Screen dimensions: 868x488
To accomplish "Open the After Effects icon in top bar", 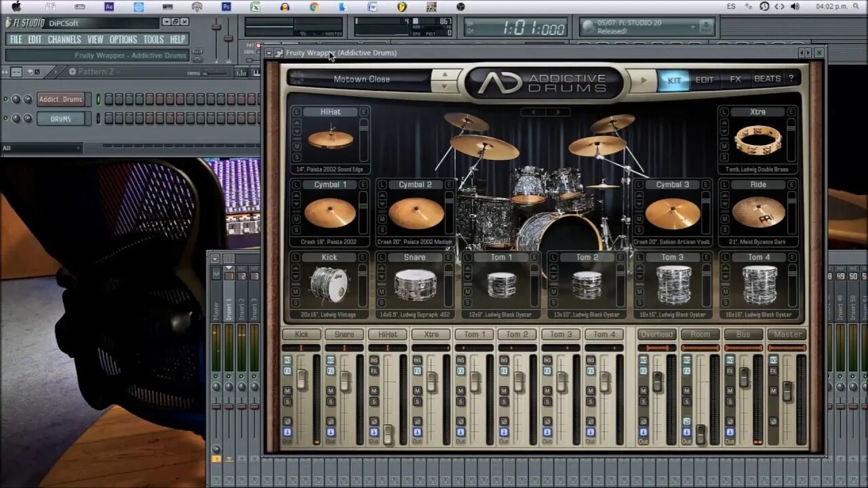I will click(109, 7).
